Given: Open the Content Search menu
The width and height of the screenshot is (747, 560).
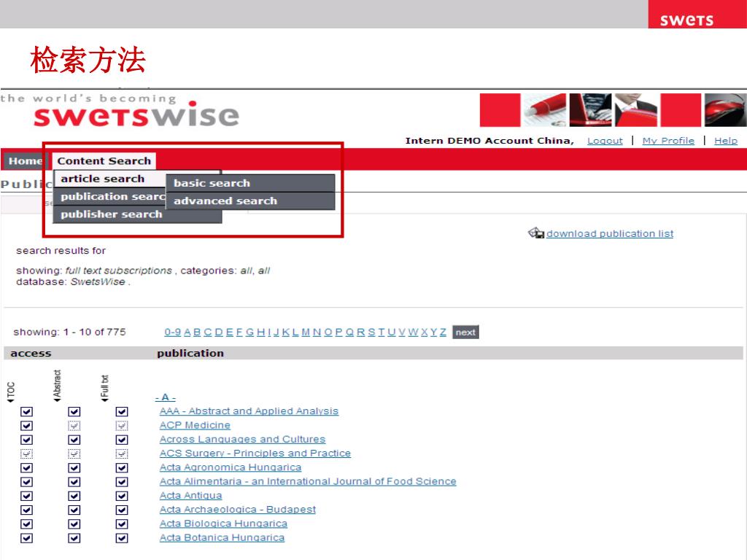Looking at the screenshot, I should (104, 161).
